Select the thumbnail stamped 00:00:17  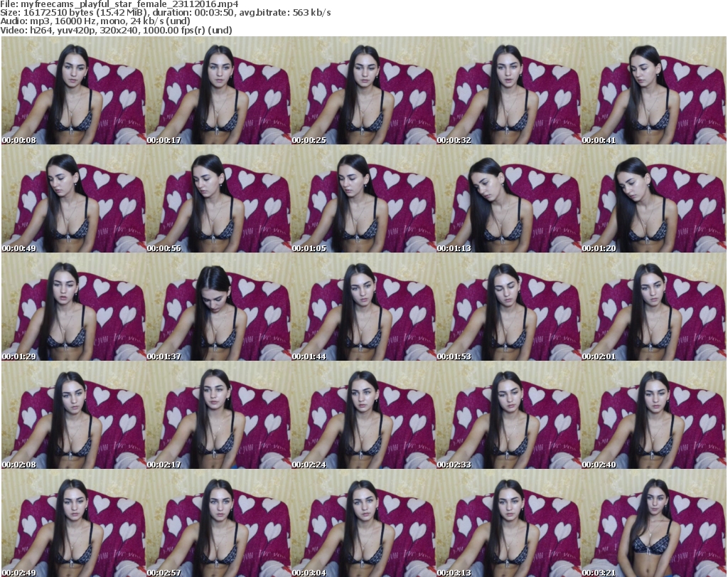[x=218, y=90]
